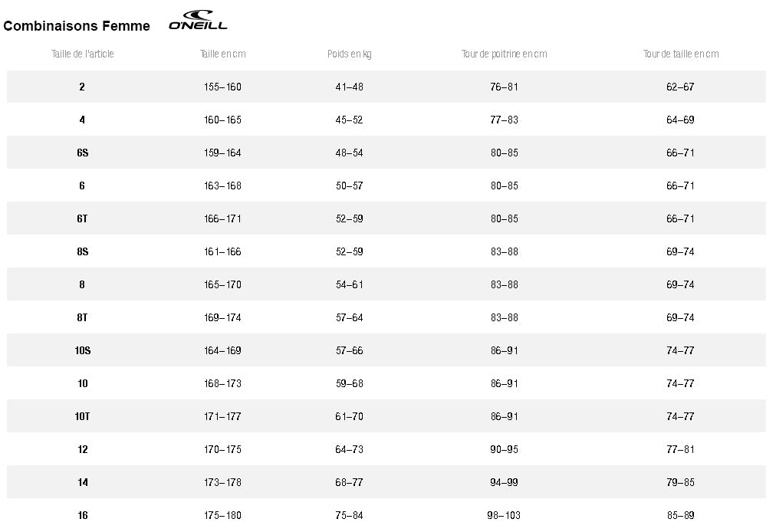Click weight value 54–61
776x532 pixels.
coord(350,285)
